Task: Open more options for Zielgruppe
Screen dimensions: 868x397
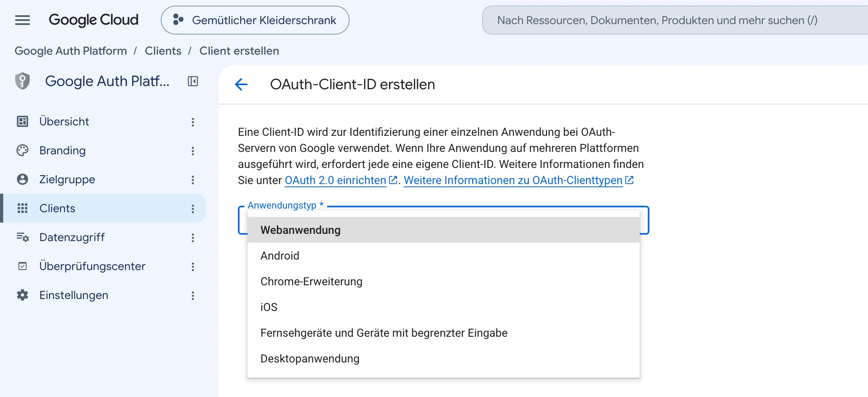Action: [193, 180]
